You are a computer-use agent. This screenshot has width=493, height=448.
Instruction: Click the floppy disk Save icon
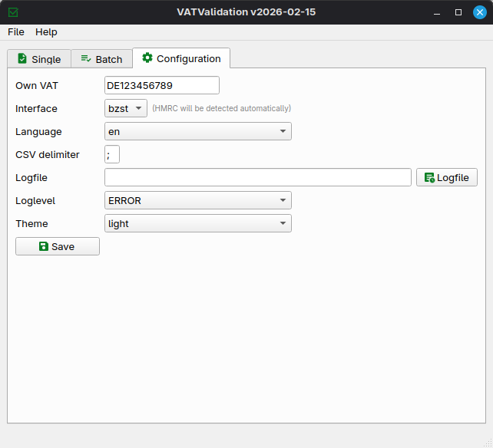click(44, 246)
